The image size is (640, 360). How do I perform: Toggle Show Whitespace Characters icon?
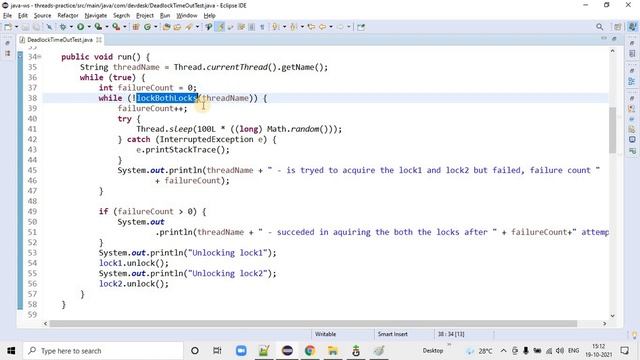(x=262, y=27)
